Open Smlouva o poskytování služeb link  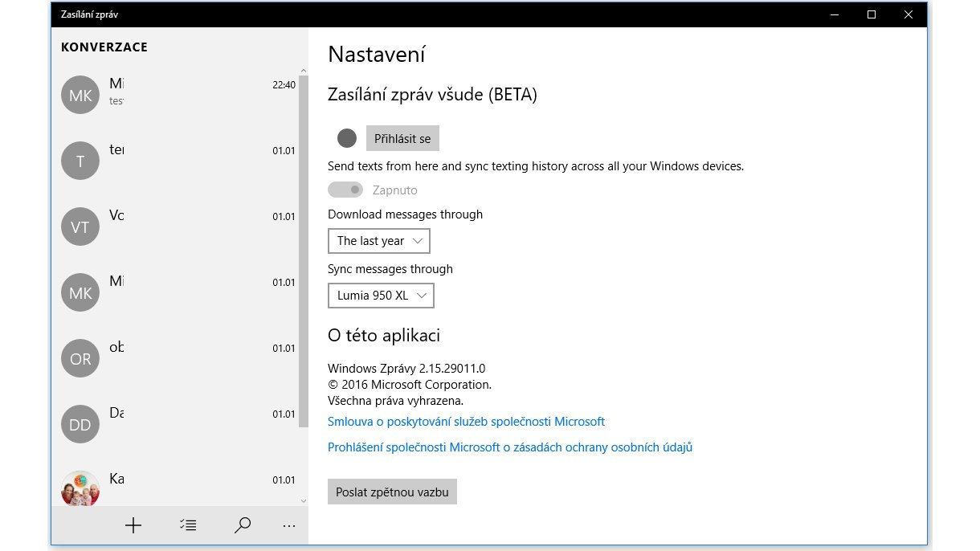[x=466, y=421]
